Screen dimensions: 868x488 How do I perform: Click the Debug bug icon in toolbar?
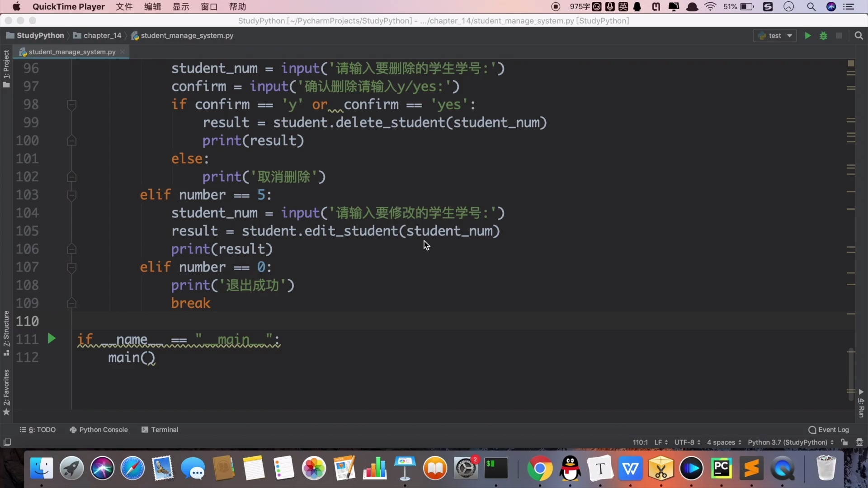pos(823,36)
